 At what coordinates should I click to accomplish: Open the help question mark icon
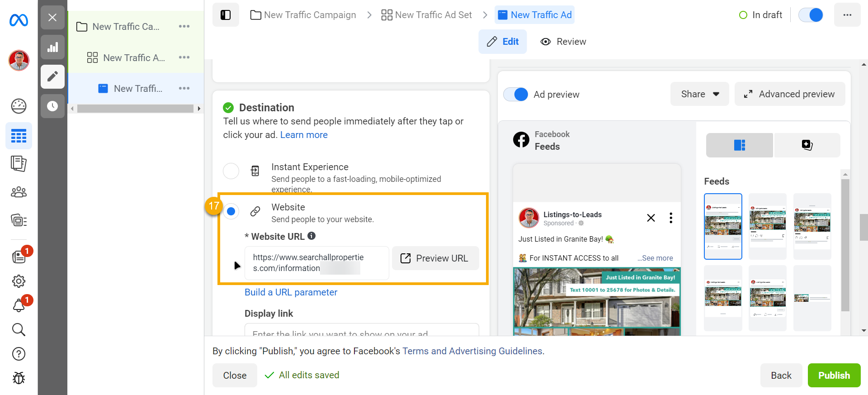[19, 354]
